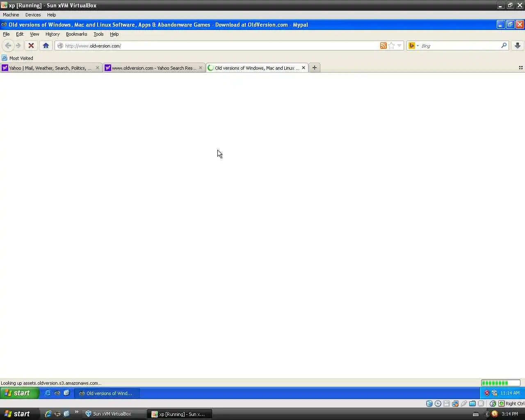Screen dimensions: 525x420
Task: Open the View menu
Action: point(34,34)
